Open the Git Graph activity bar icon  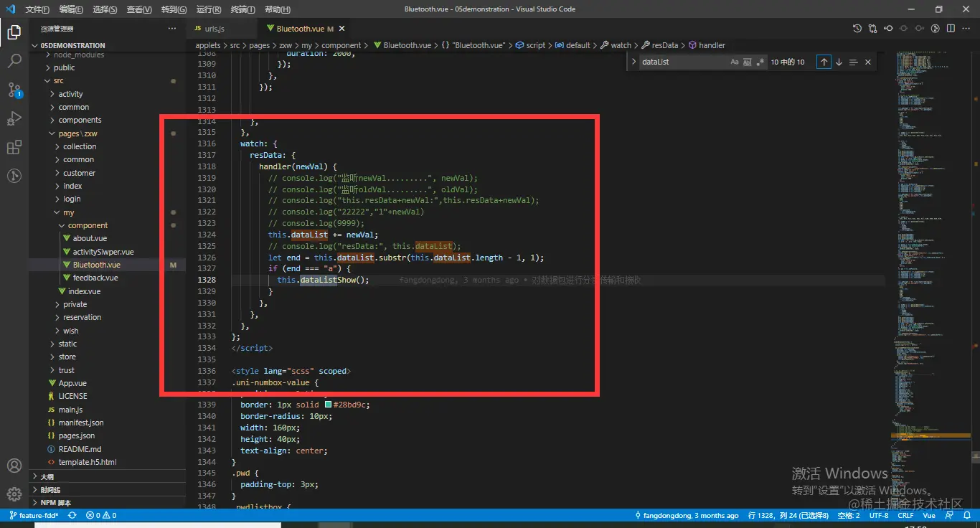click(x=14, y=176)
